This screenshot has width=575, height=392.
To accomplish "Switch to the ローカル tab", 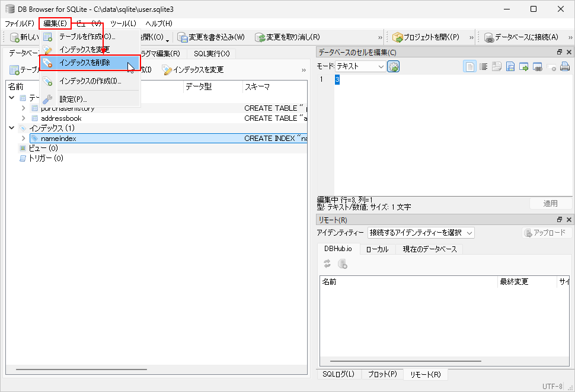I will 377,249.
